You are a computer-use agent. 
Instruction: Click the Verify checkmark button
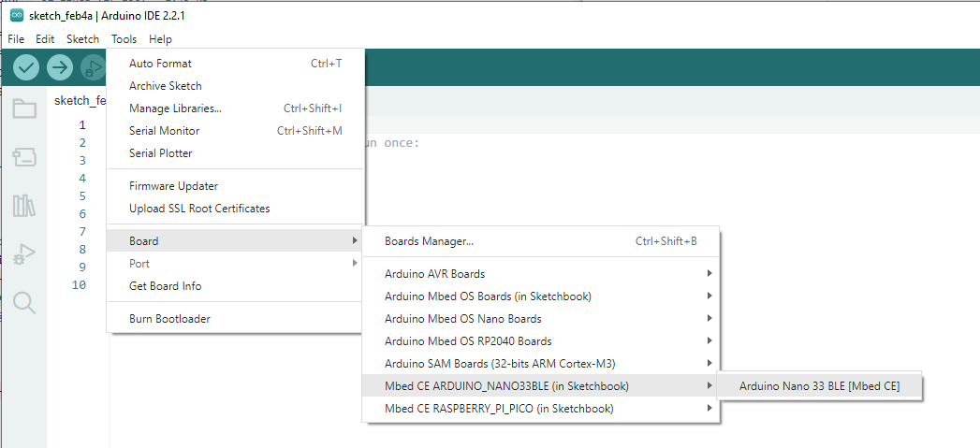(x=26, y=67)
